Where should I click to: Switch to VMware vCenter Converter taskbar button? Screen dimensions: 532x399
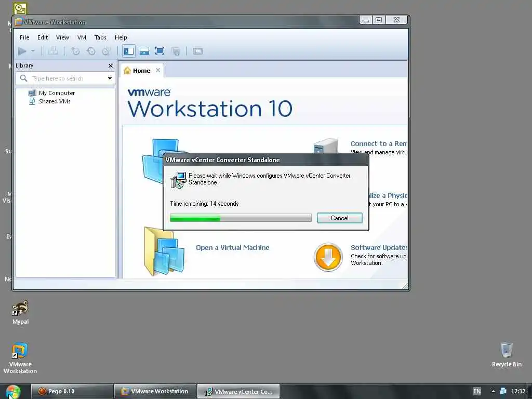click(x=238, y=391)
